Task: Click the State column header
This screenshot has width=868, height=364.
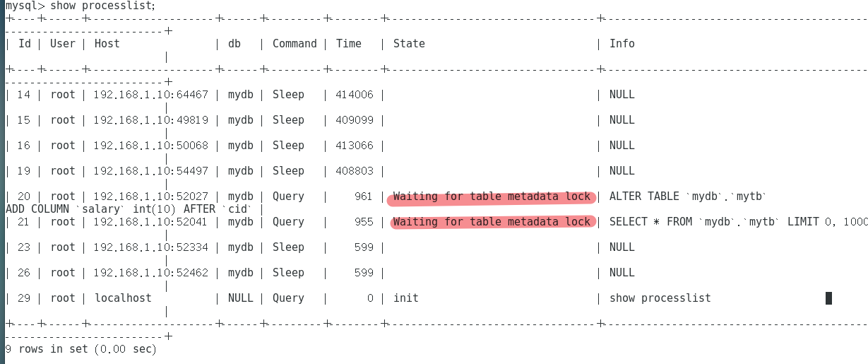Action: [409, 44]
